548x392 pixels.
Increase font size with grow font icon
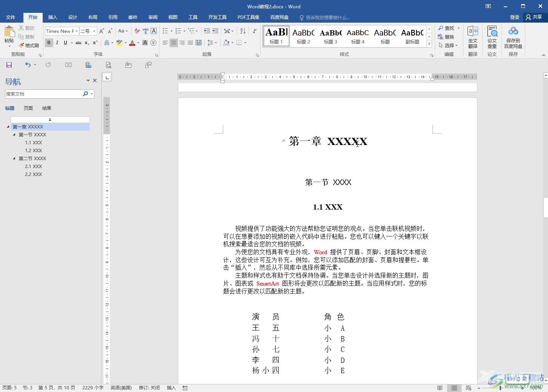pos(102,31)
